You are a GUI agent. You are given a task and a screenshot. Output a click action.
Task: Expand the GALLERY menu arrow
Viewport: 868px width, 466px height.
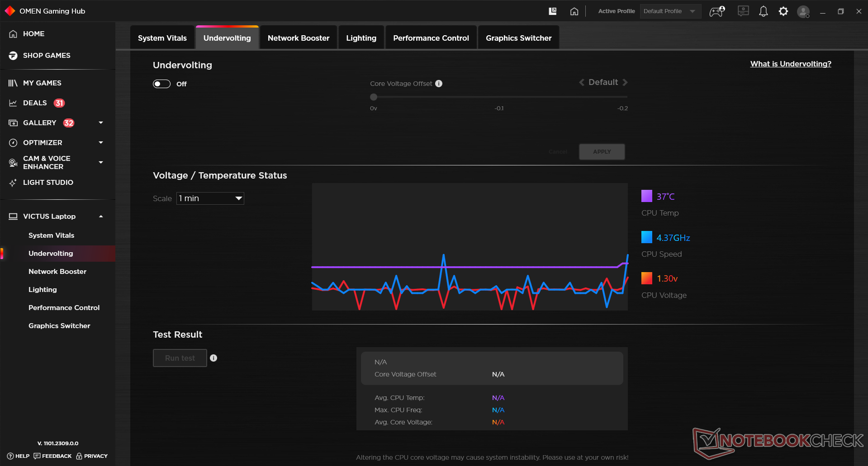101,123
